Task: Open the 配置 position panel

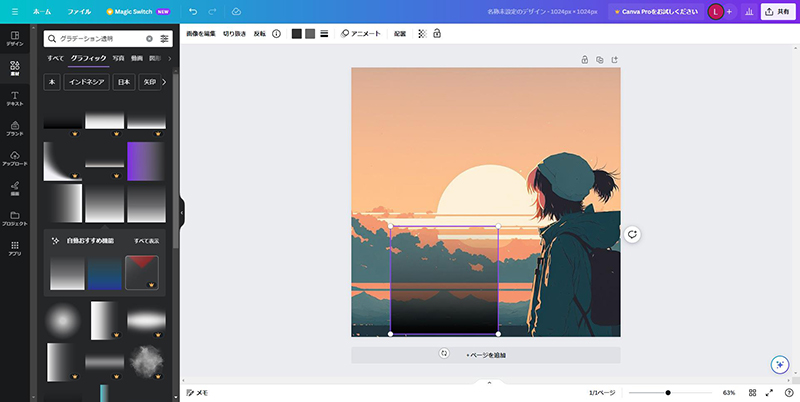Action: [400, 34]
